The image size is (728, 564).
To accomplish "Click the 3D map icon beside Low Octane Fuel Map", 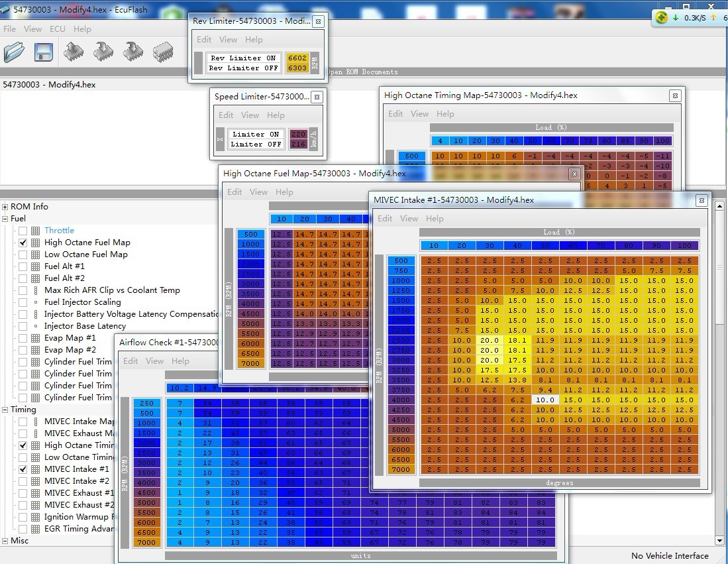I will click(x=35, y=254).
